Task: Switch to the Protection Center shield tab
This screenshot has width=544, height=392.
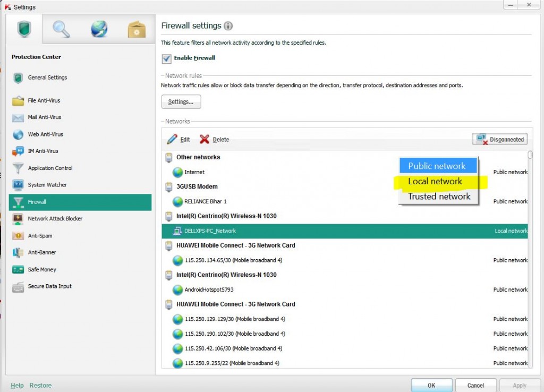Action: 23,30
